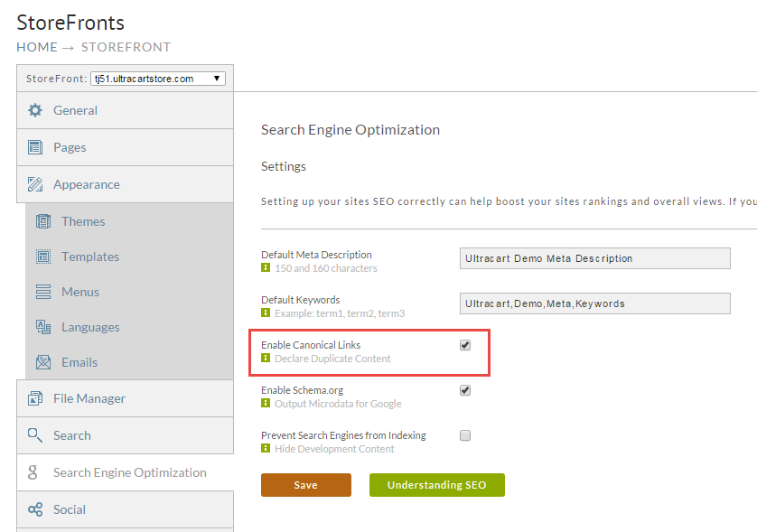Click the Search Engine Optimization heading
This screenshot has height=532, width=757.
click(350, 130)
